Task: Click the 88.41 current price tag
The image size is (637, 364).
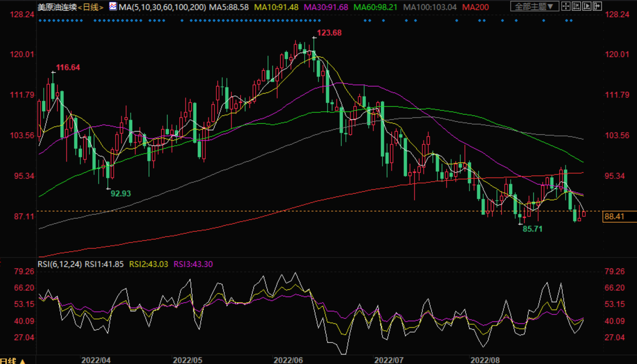Action: coord(615,217)
